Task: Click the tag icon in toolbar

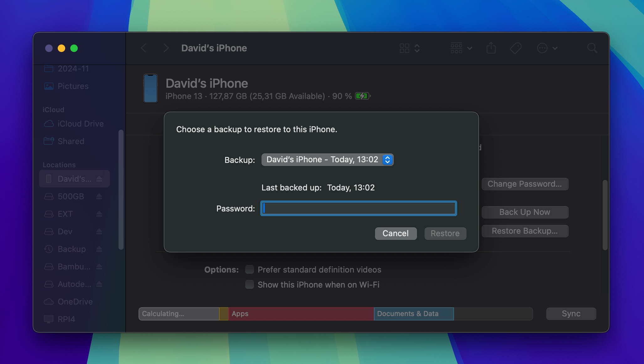Action: pos(515,48)
